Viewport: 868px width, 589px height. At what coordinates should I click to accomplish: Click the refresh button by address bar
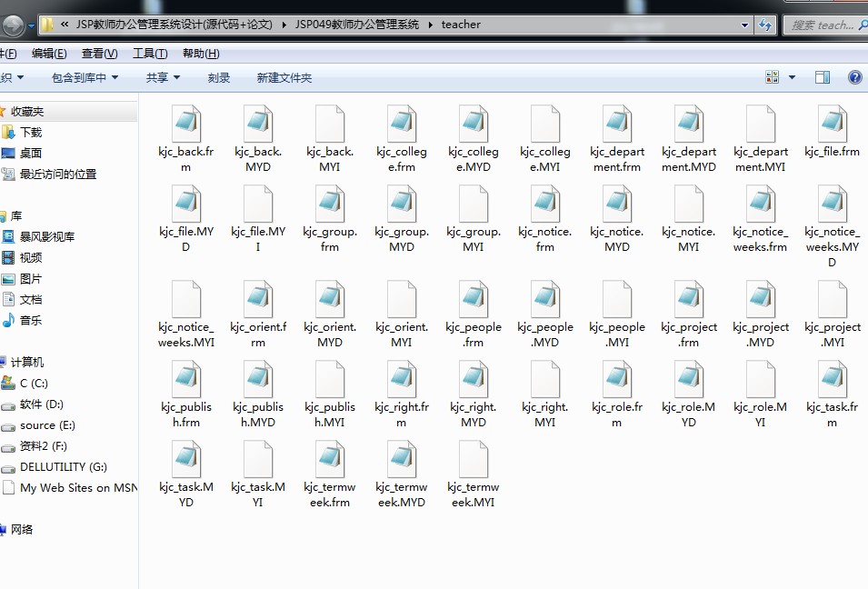[x=765, y=25]
